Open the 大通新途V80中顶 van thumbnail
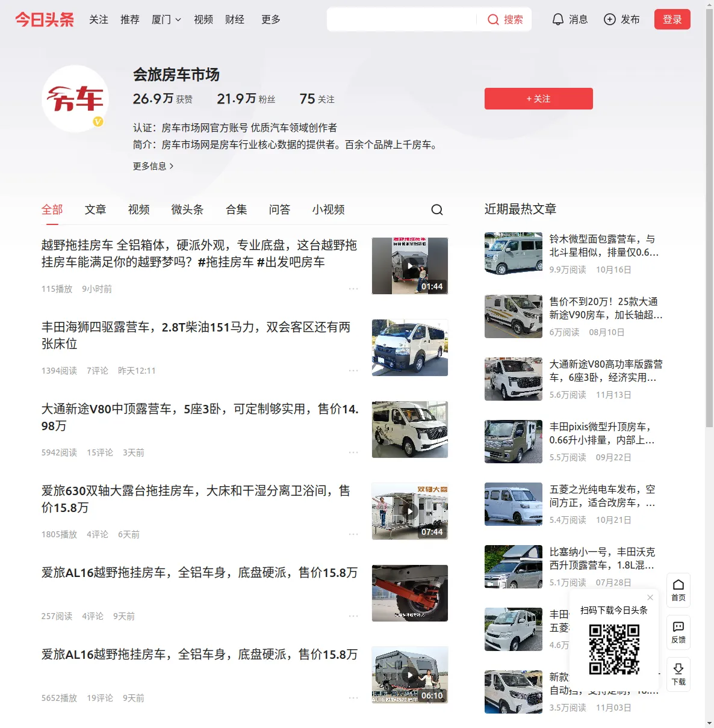The width and height of the screenshot is (714, 728). point(410,430)
